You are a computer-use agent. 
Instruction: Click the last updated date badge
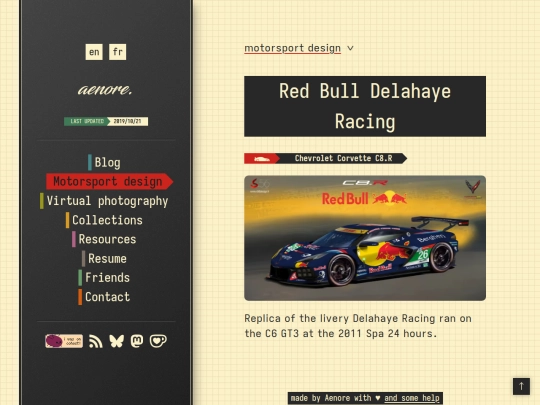click(x=106, y=121)
